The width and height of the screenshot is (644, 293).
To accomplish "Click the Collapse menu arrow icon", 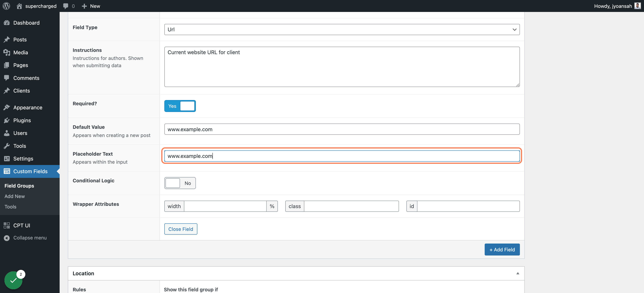I will pyautogui.click(x=7, y=238).
